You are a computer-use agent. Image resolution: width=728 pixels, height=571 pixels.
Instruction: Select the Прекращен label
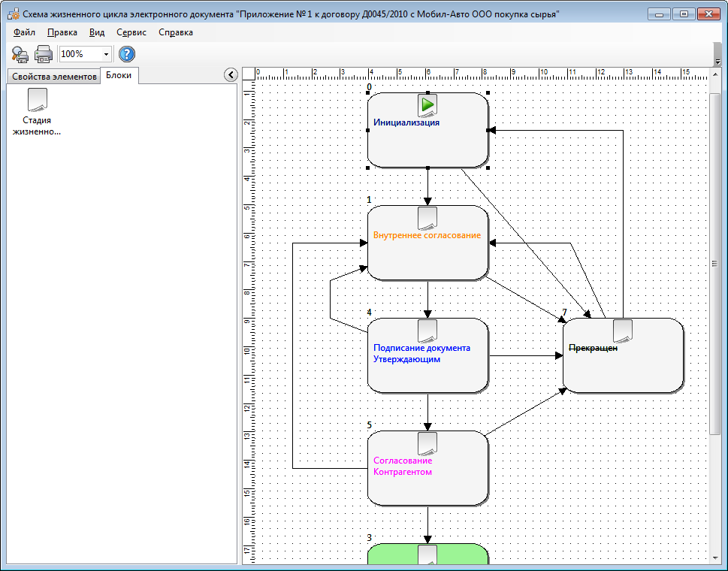pyautogui.click(x=593, y=348)
